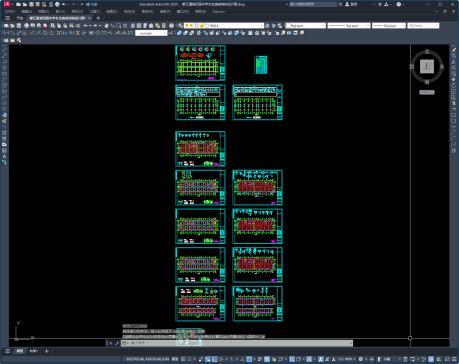This screenshot has width=459, height=364.
Task: Click the Save icon in Standard toolbar
Action: point(19,26)
